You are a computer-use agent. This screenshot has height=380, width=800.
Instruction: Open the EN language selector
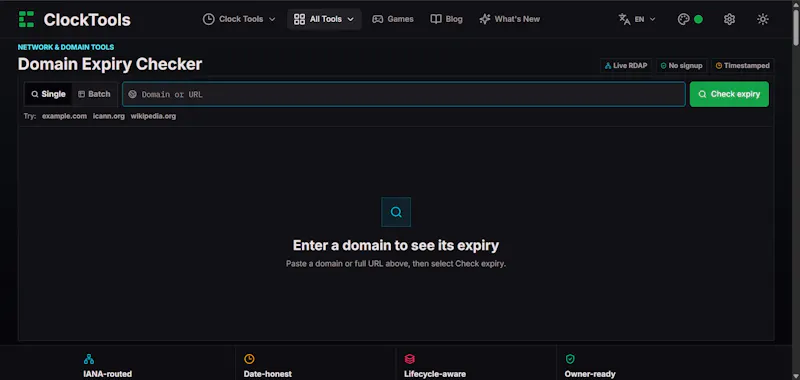pyautogui.click(x=637, y=19)
